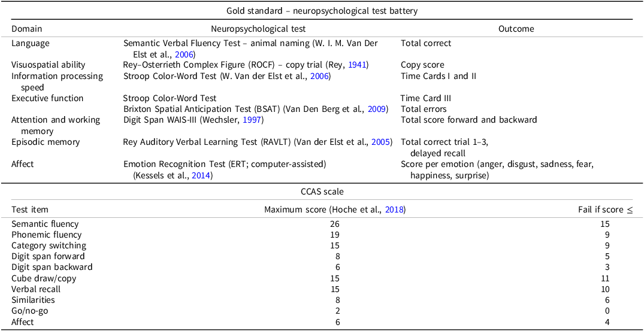Select the Gold standard table title

322,11
